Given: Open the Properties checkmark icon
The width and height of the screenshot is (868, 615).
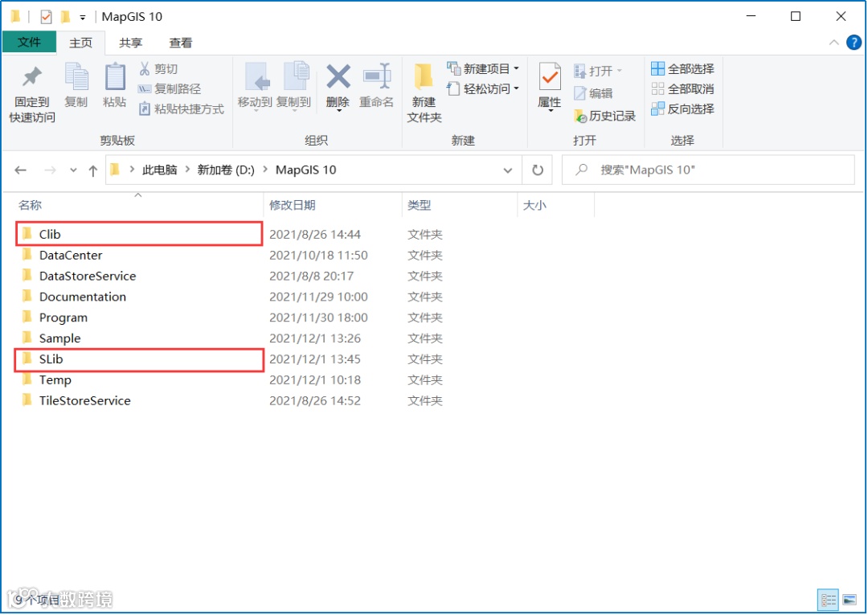Looking at the screenshot, I should tap(550, 77).
